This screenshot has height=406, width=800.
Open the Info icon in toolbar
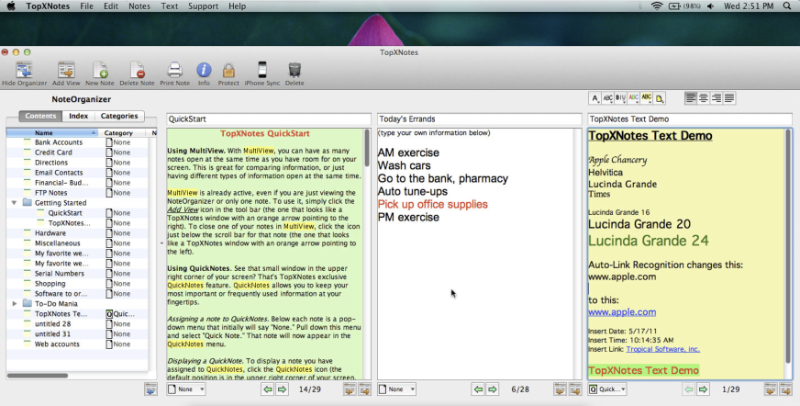[x=203, y=71]
